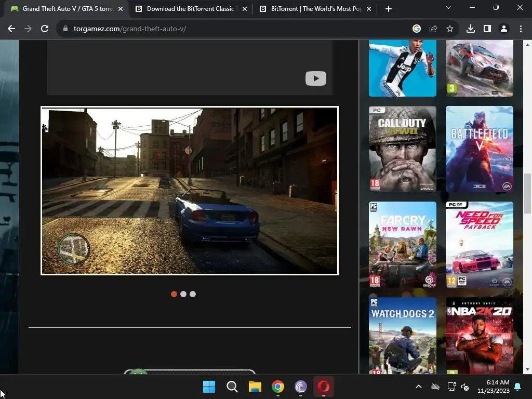Select the first orange slider dot
Viewport: 532px width, 399px height.
[x=174, y=294]
